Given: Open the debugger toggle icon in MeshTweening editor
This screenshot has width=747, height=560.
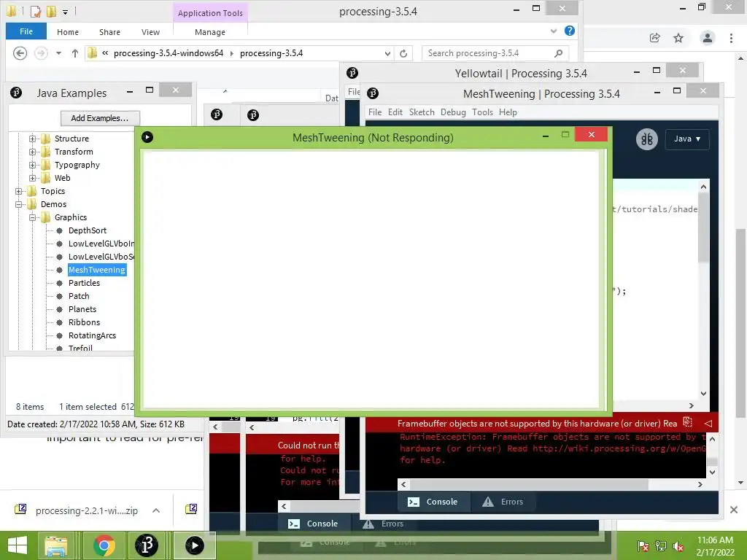Looking at the screenshot, I should pos(647,139).
